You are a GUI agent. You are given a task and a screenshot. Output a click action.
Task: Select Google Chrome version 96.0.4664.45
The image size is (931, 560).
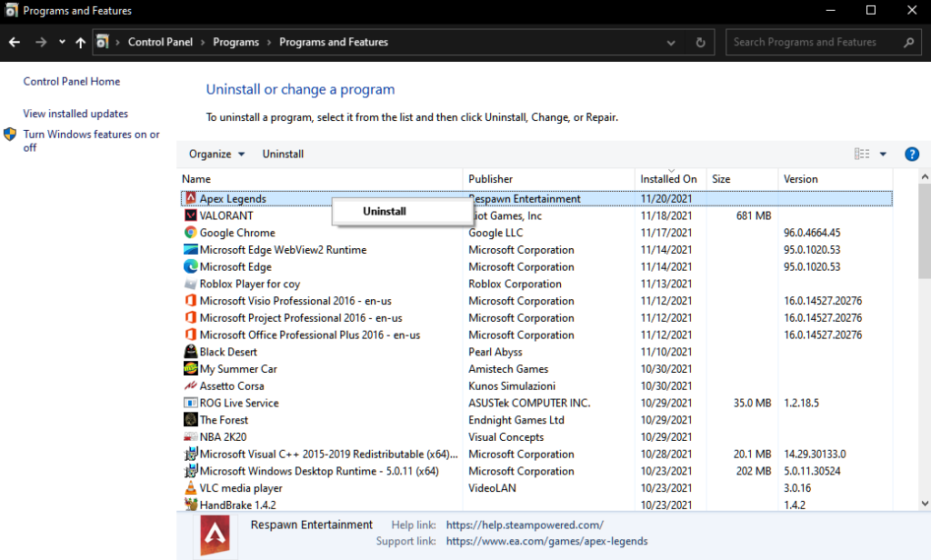[x=812, y=233]
